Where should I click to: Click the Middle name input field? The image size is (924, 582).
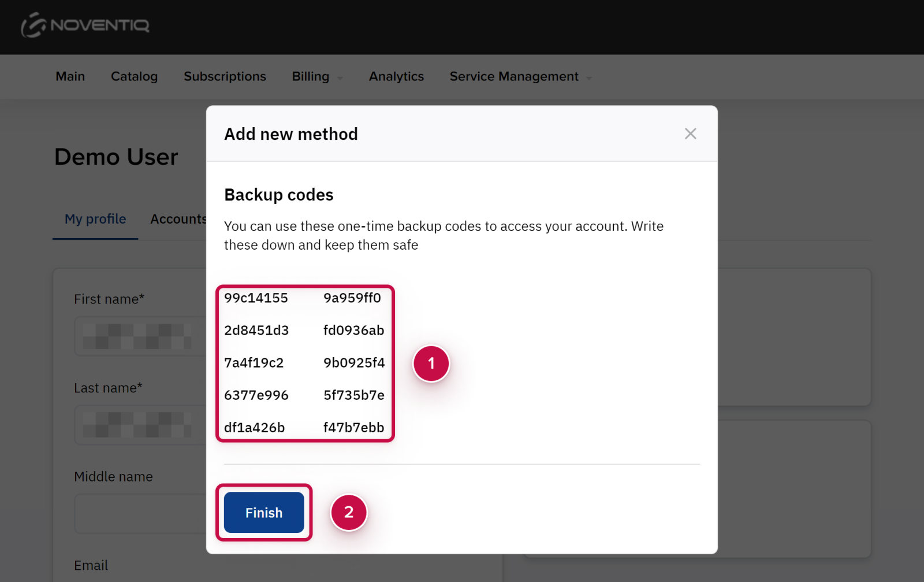tap(139, 513)
